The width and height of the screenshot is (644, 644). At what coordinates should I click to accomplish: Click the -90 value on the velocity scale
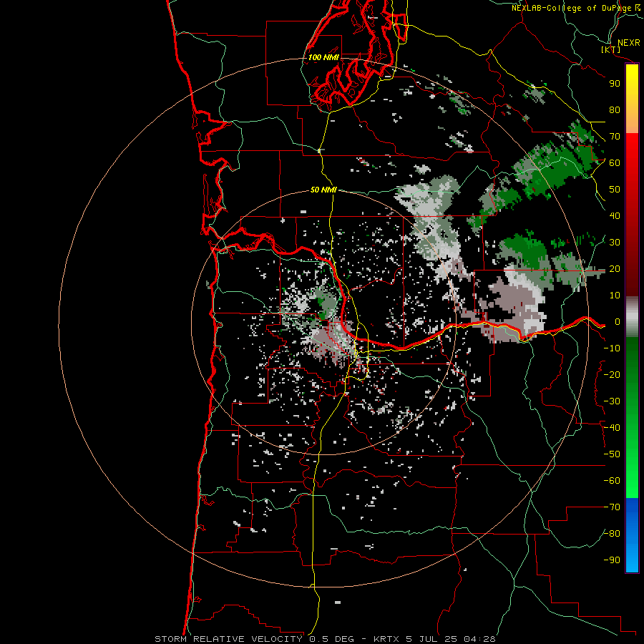(612, 560)
